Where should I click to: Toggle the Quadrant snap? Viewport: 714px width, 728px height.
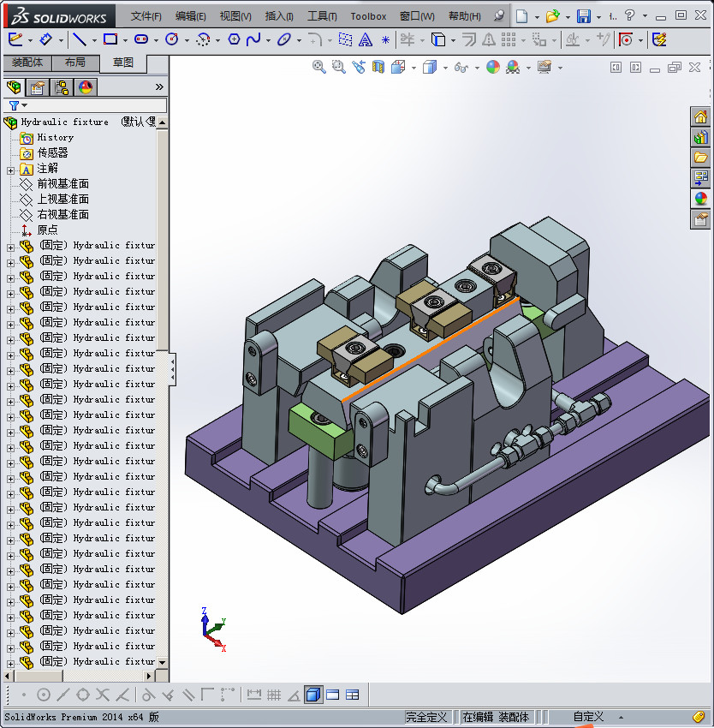coord(83,695)
